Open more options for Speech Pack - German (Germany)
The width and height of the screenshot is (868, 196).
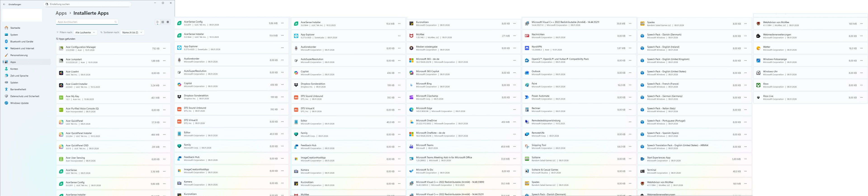746,98
